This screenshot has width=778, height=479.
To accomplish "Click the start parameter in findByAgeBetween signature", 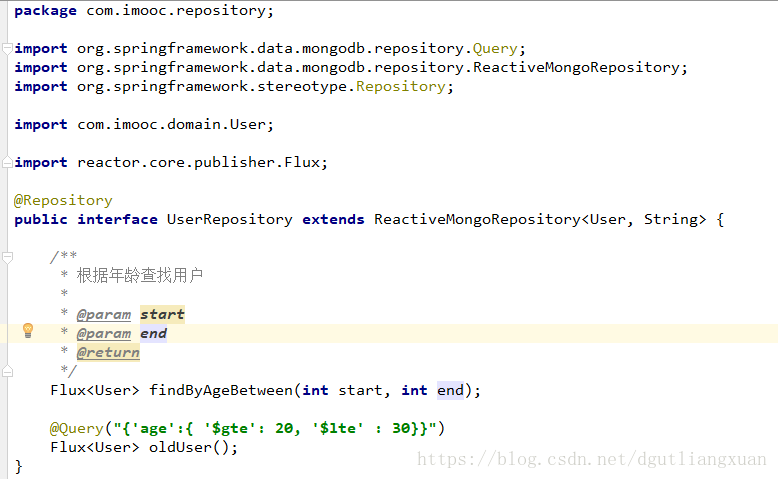I will click(x=360, y=390).
